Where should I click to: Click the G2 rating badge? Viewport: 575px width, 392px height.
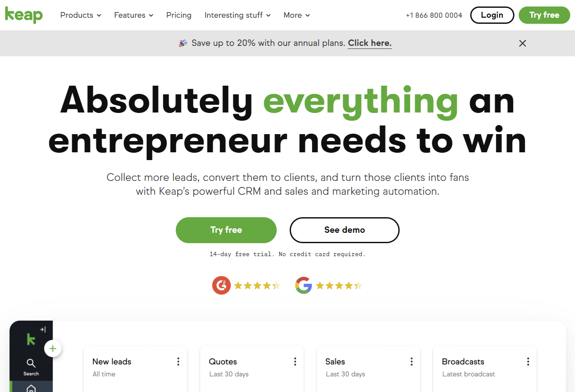(221, 286)
